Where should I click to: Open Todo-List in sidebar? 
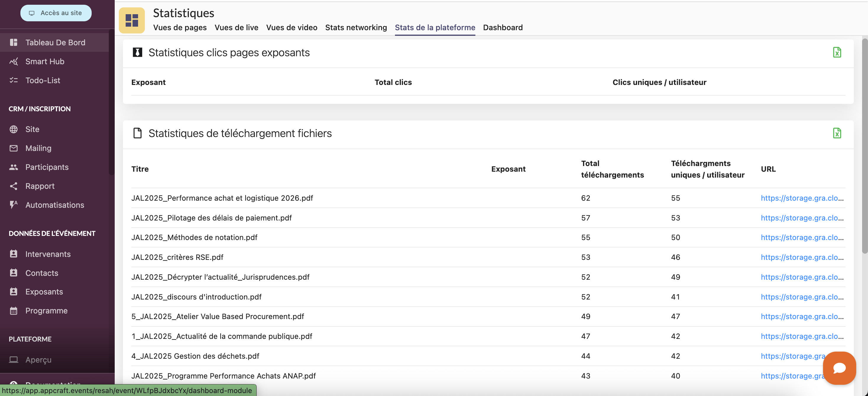point(43,80)
